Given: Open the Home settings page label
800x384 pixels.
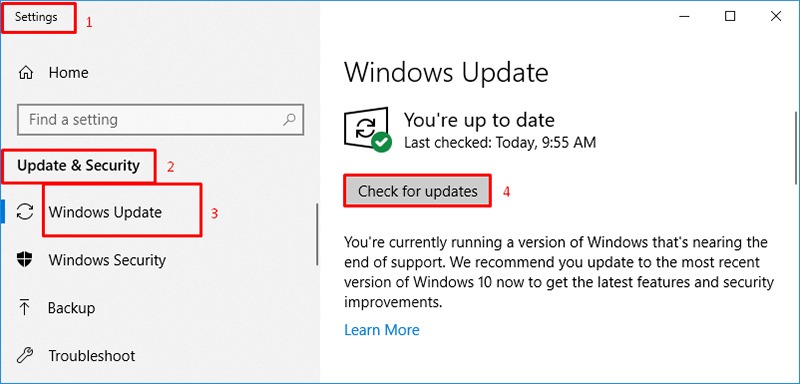Looking at the screenshot, I should [68, 72].
